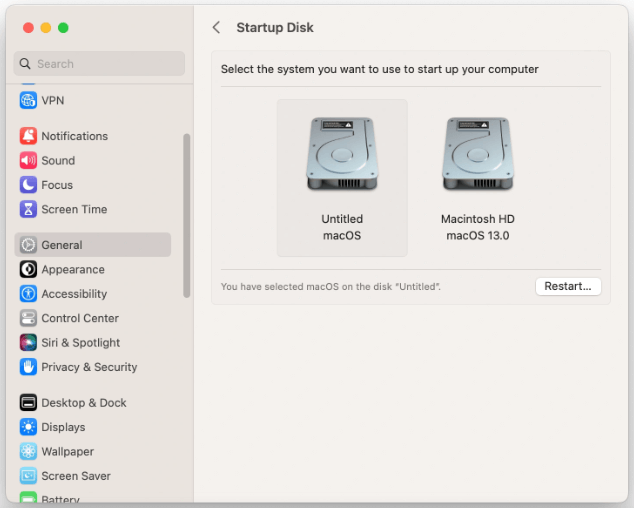Click the Screen Saver icon
Viewport: 634px width, 510px height.
(28, 476)
